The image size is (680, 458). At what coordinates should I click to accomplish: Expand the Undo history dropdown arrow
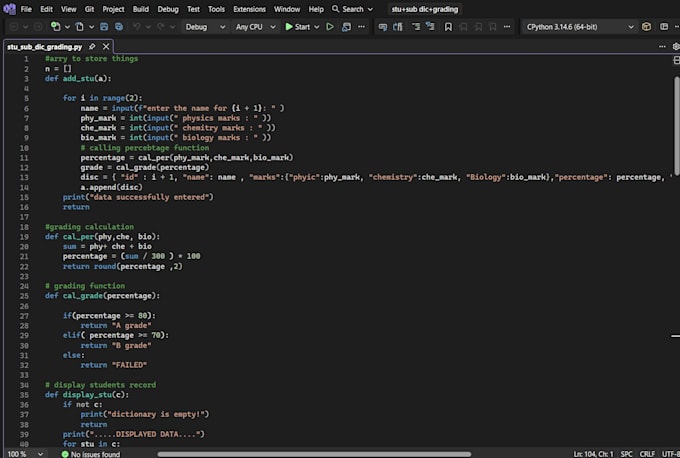148,27
